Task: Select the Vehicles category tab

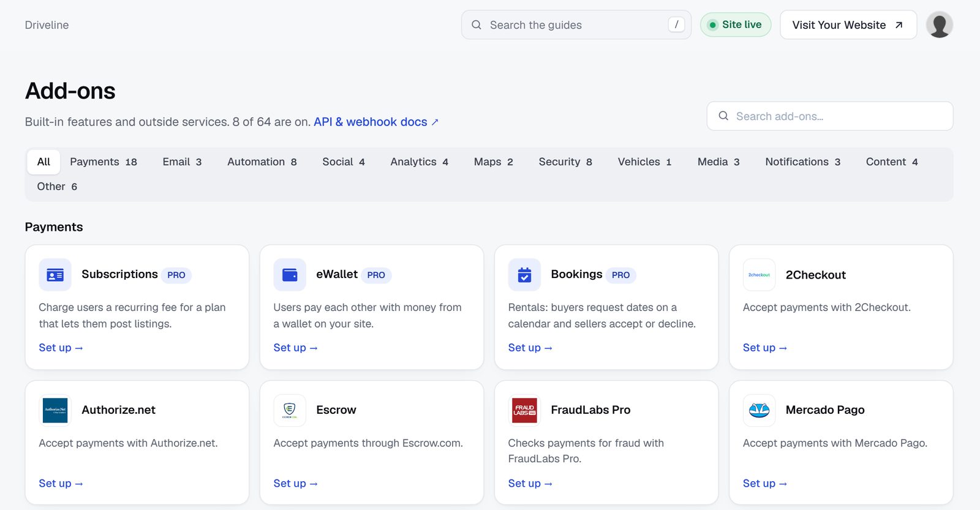Action: pyautogui.click(x=644, y=162)
